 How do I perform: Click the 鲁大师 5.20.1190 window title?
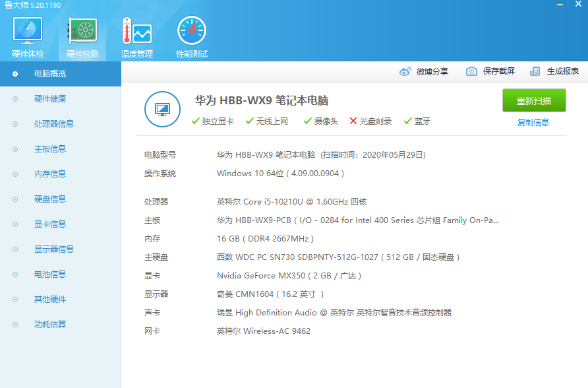[32, 5]
